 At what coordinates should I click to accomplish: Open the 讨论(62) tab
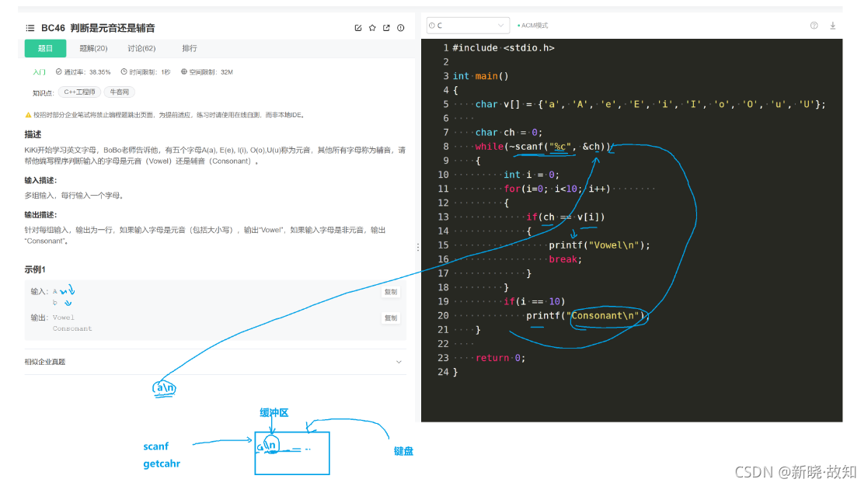pos(141,49)
